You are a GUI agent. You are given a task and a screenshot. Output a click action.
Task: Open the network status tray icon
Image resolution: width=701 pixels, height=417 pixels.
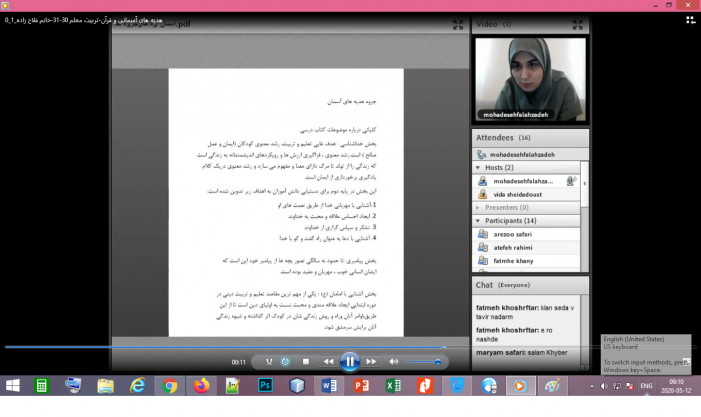coord(617,386)
